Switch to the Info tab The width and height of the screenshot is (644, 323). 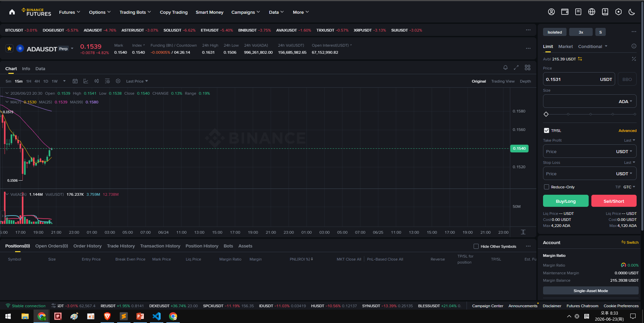coord(26,69)
